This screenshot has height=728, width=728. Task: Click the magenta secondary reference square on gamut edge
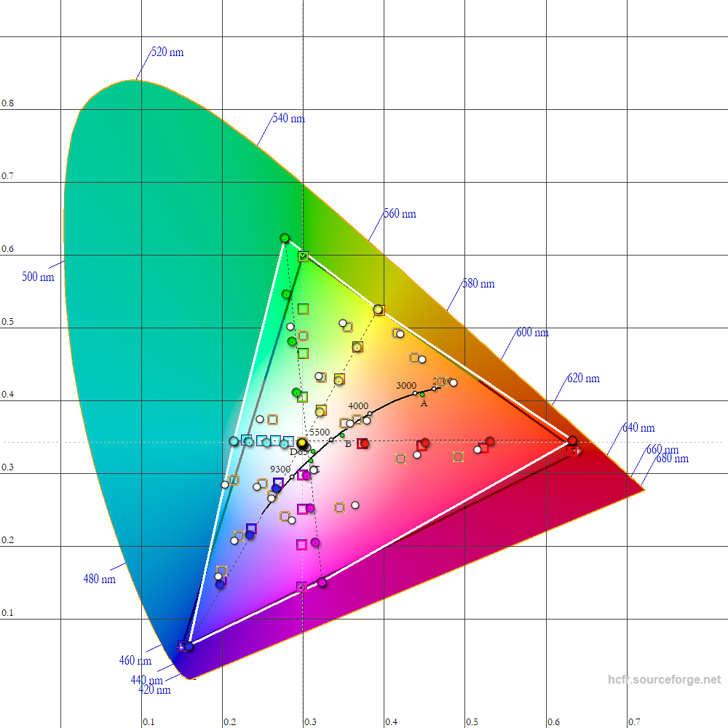click(302, 587)
